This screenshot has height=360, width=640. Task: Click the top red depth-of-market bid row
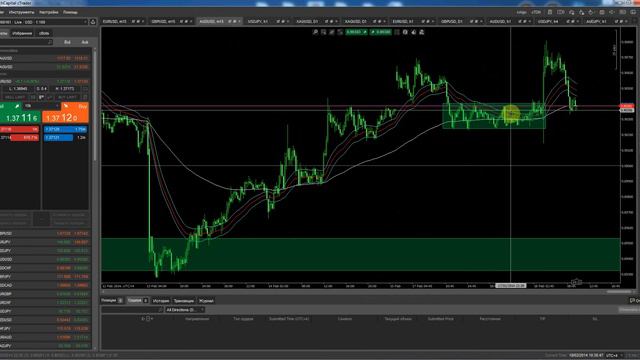19,129
